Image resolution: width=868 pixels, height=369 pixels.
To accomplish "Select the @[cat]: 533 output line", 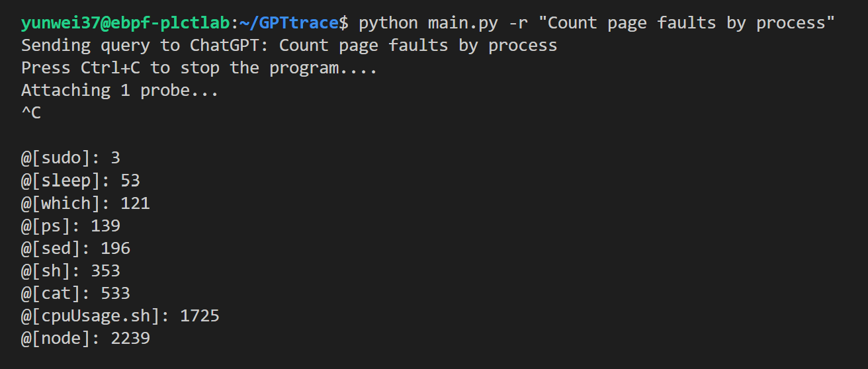I will coord(75,293).
